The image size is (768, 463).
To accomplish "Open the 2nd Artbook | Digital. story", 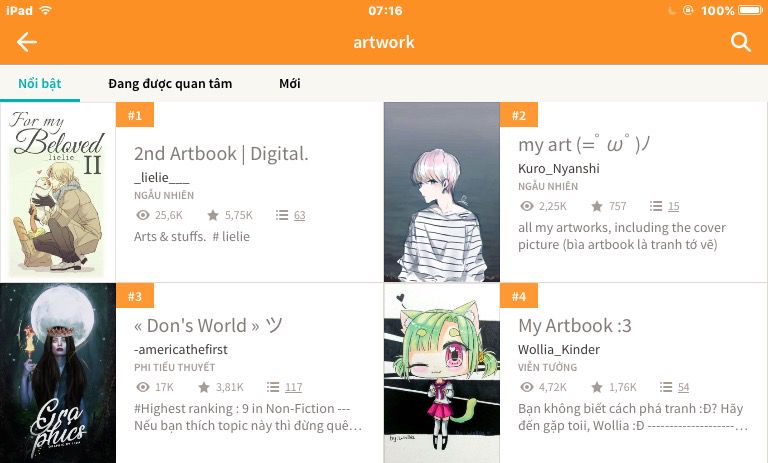I will (221, 153).
